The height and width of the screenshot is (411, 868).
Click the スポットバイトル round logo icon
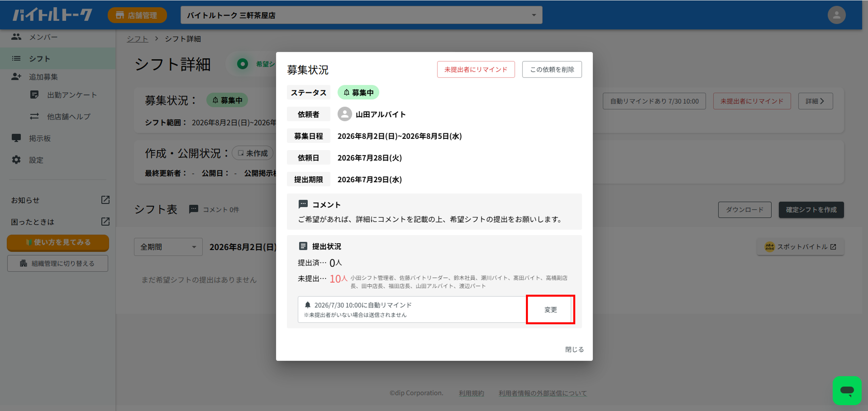point(769,247)
